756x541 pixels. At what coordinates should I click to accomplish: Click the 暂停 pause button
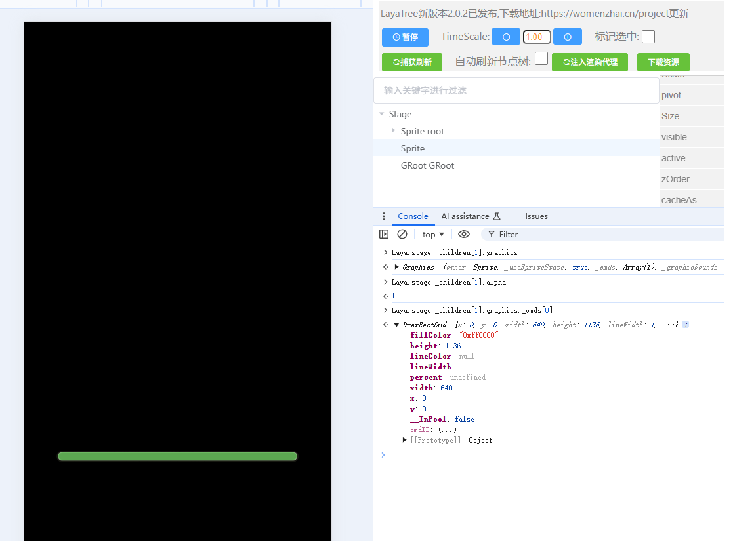click(x=405, y=37)
